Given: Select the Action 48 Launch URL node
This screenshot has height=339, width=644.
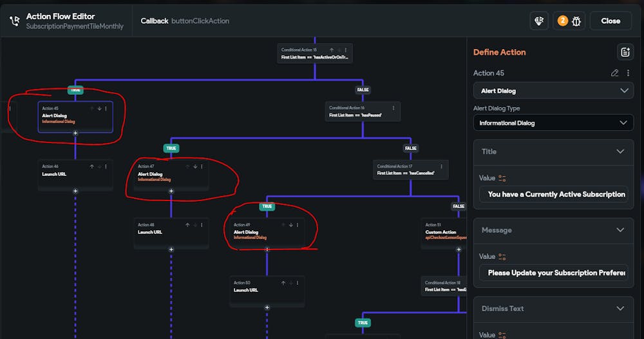Looking at the screenshot, I should coord(171,233).
